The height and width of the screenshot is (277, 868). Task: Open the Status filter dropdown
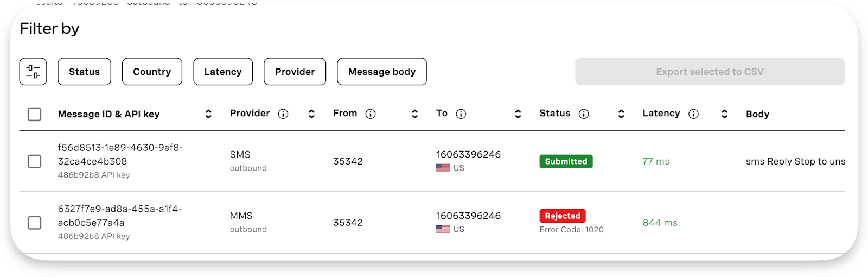click(84, 72)
